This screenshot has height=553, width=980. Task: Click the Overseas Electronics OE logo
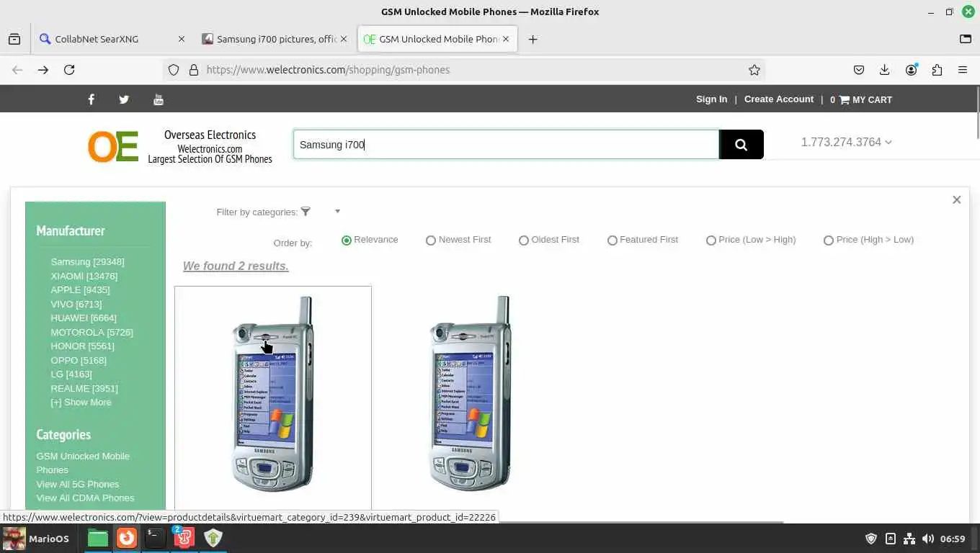coord(113,146)
